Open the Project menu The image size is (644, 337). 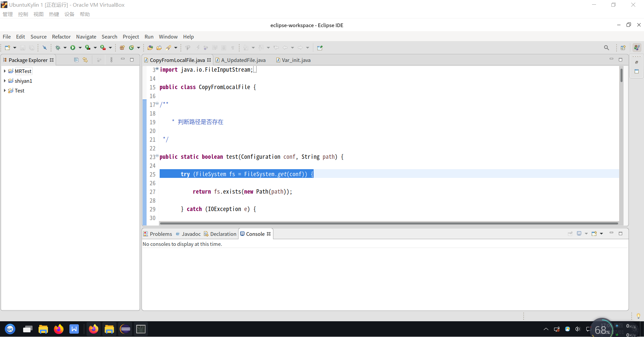tap(131, 37)
